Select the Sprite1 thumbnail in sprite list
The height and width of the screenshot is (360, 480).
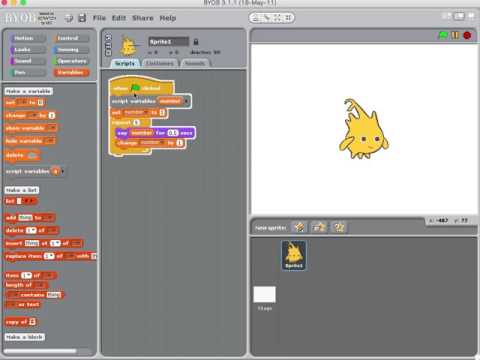pos(294,255)
